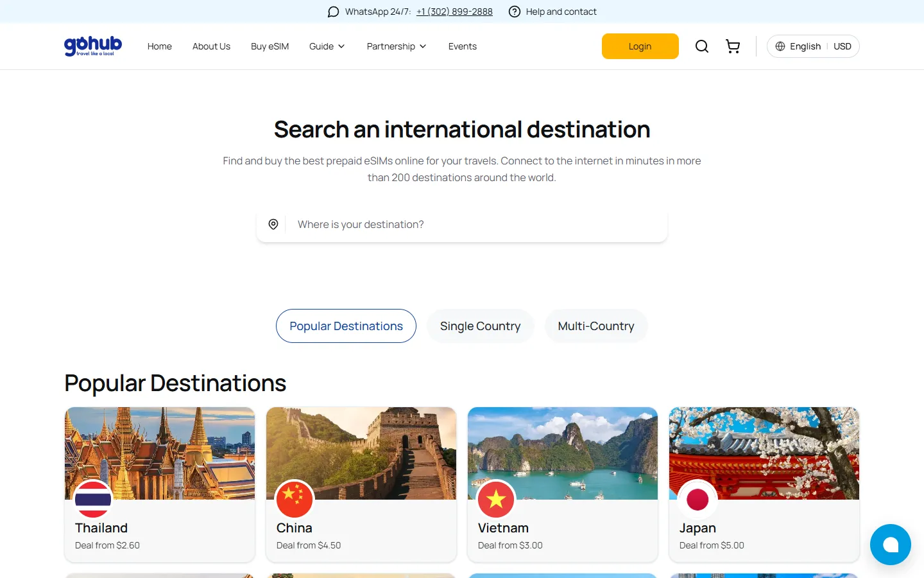Expand the Partnership dropdown menu
Image resolution: width=924 pixels, height=578 pixels.
[x=397, y=46]
